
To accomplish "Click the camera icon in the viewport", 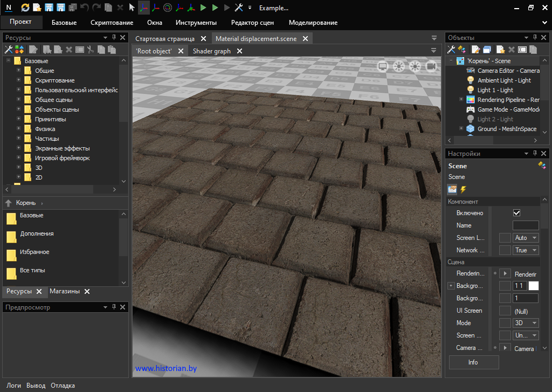I will click(x=431, y=66).
